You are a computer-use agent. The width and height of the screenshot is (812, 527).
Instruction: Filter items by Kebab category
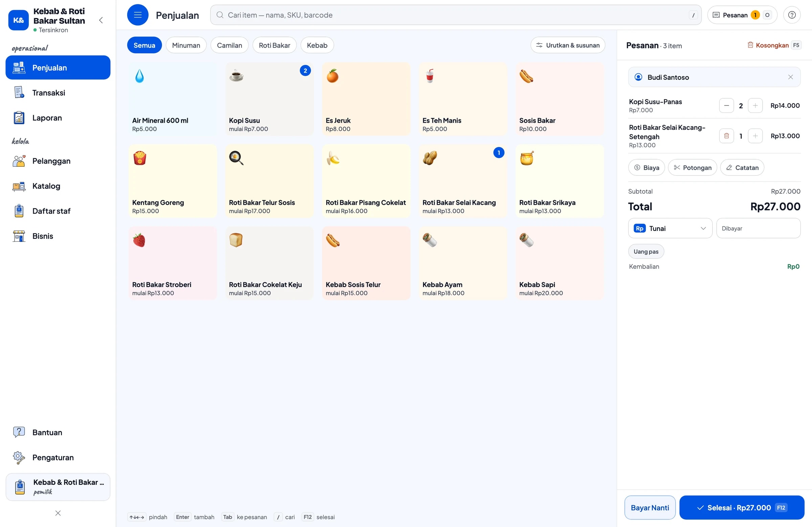tap(317, 45)
